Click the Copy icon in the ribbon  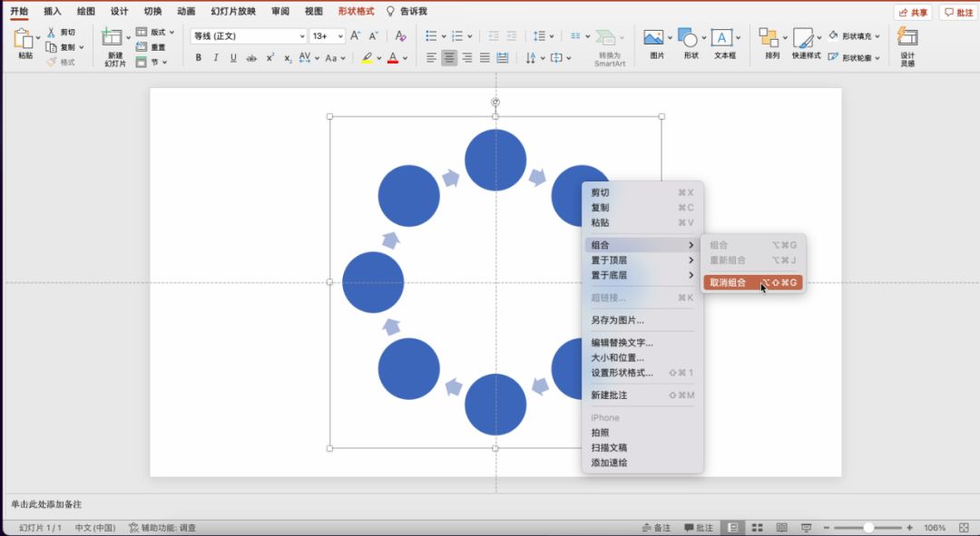pos(51,47)
